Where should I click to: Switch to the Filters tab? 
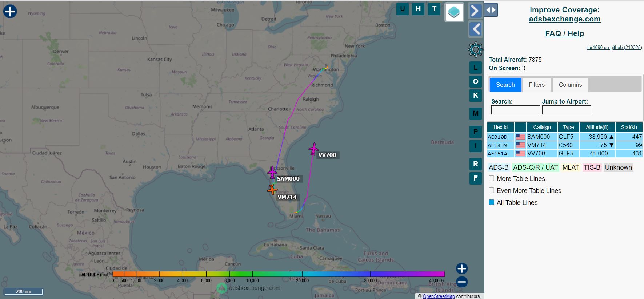pyautogui.click(x=537, y=85)
